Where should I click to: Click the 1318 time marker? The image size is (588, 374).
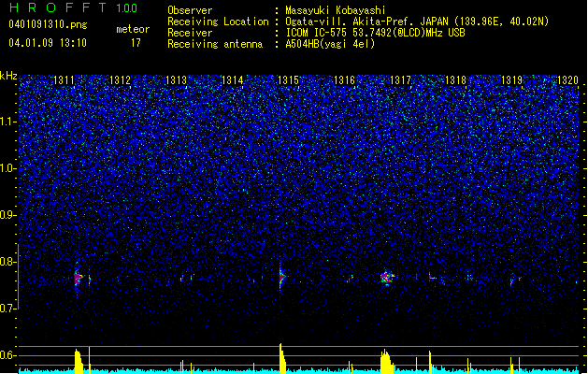[455, 80]
